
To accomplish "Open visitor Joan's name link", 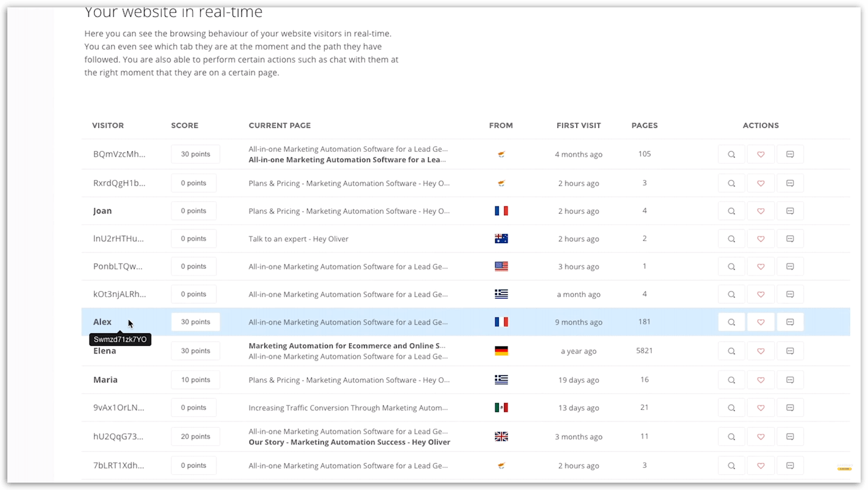I will 102,211.
